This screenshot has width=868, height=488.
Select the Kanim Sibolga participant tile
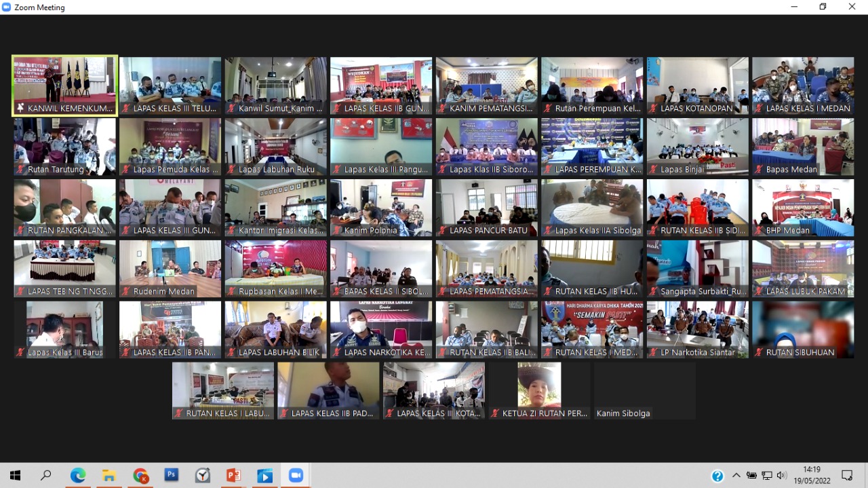click(644, 390)
